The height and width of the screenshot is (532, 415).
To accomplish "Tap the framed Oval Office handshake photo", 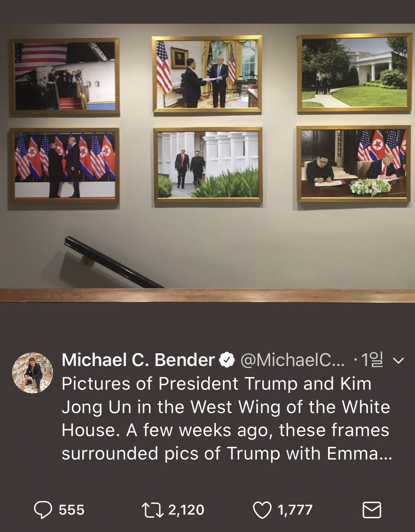I will [x=207, y=74].
